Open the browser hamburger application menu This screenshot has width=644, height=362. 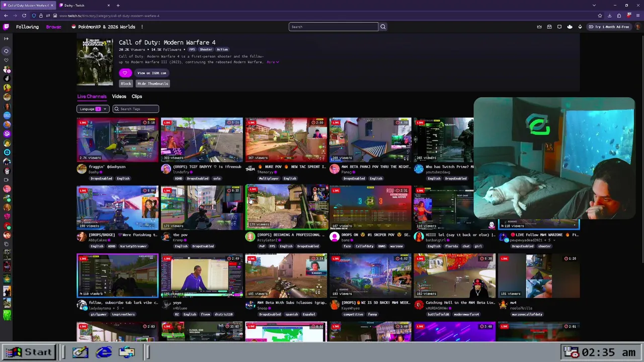(x=638, y=16)
